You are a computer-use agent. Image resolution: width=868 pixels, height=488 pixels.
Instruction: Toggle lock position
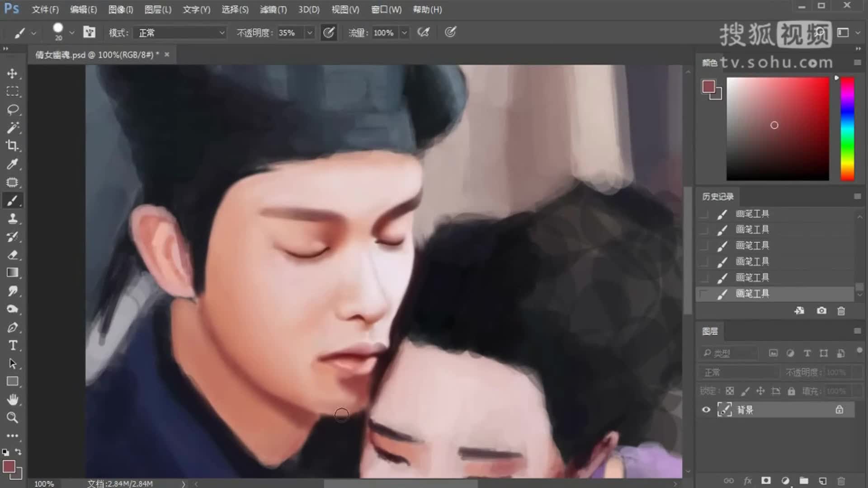point(760,391)
